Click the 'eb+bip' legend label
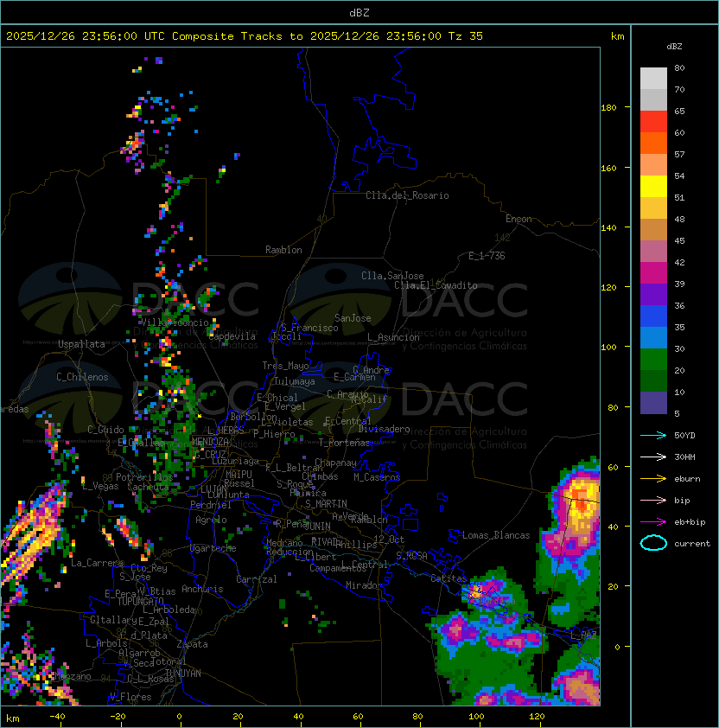Image resolution: width=719 pixels, height=728 pixels. coord(690,522)
